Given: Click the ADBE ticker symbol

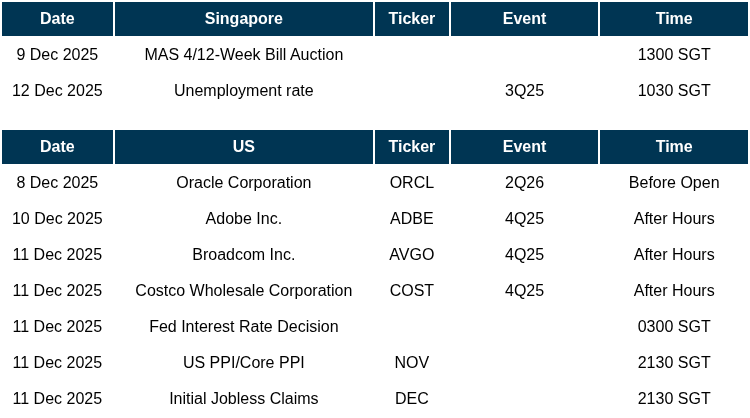Looking at the screenshot, I should (x=411, y=219).
